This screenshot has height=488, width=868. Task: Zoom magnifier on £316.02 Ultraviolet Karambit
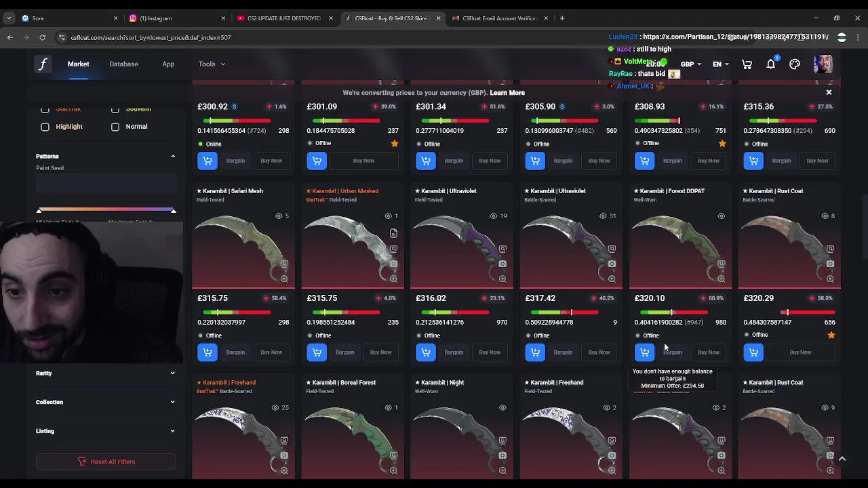click(x=502, y=279)
